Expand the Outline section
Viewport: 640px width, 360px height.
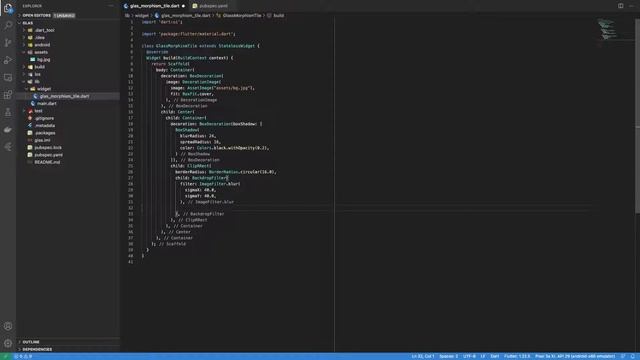tap(31, 342)
